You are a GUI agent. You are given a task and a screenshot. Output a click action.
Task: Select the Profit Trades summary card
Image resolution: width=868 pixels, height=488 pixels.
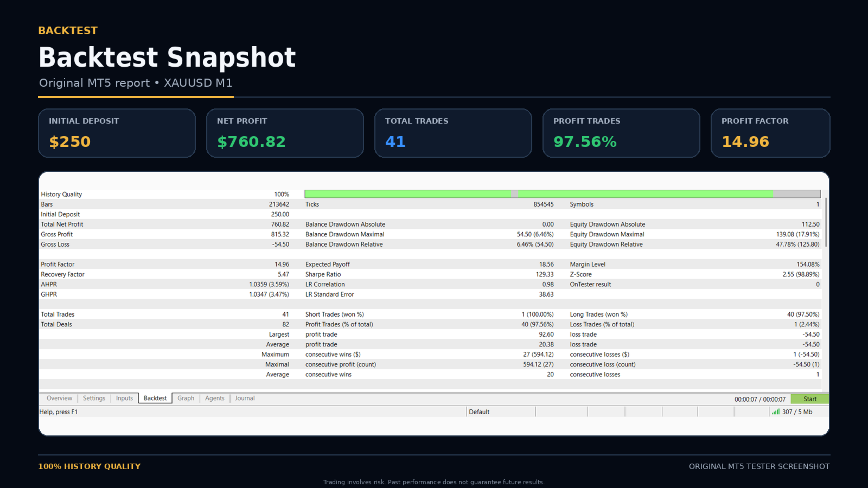[621, 133]
